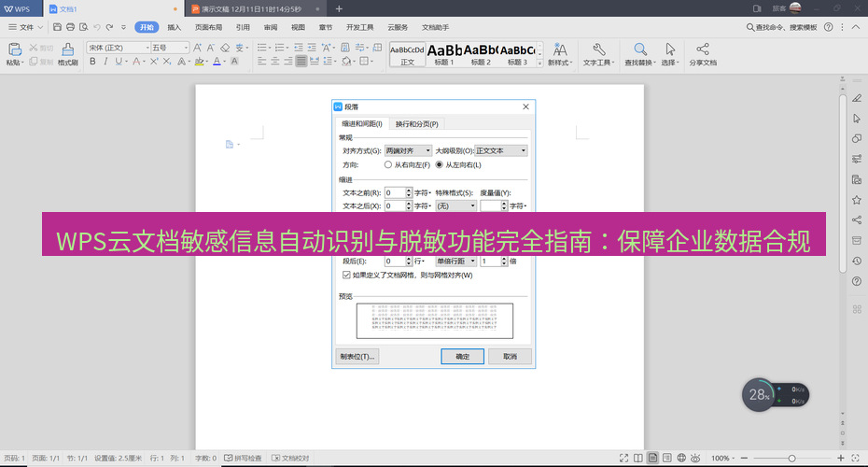
Task: Open the File (文件) menu dropdown
Action: [x=25, y=26]
